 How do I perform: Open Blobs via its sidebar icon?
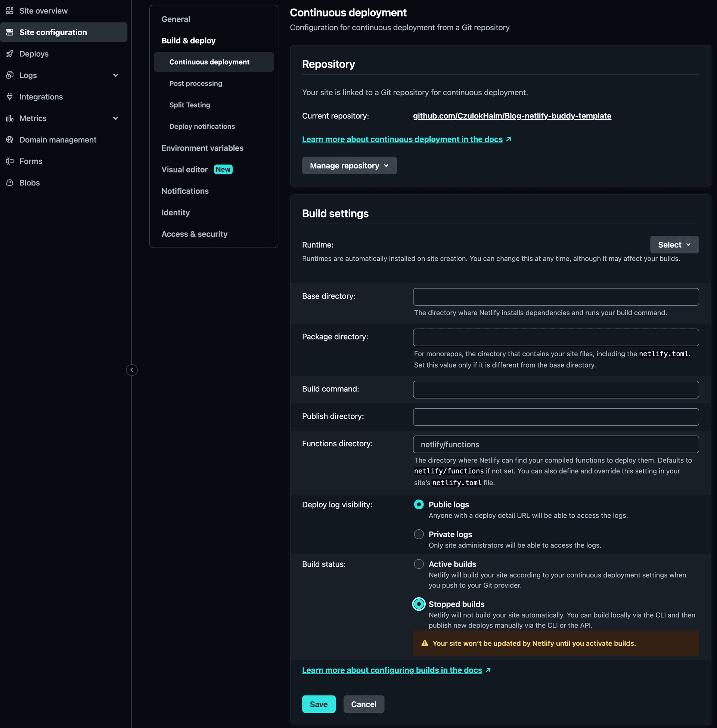point(10,182)
